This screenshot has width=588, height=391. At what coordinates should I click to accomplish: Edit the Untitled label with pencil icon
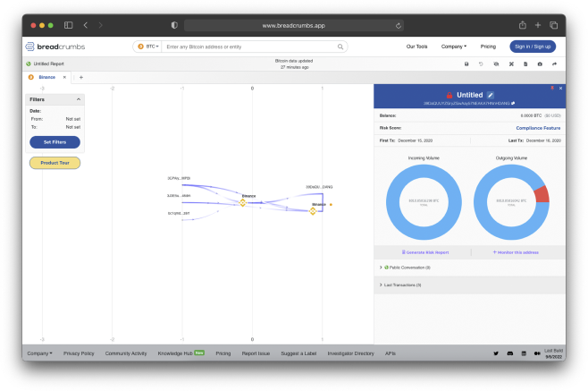tap(490, 95)
